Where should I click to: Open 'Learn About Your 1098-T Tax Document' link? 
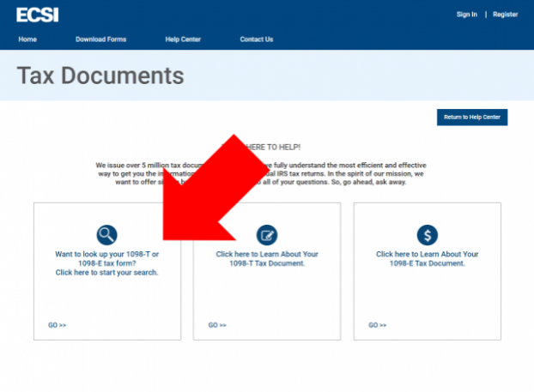(x=267, y=259)
